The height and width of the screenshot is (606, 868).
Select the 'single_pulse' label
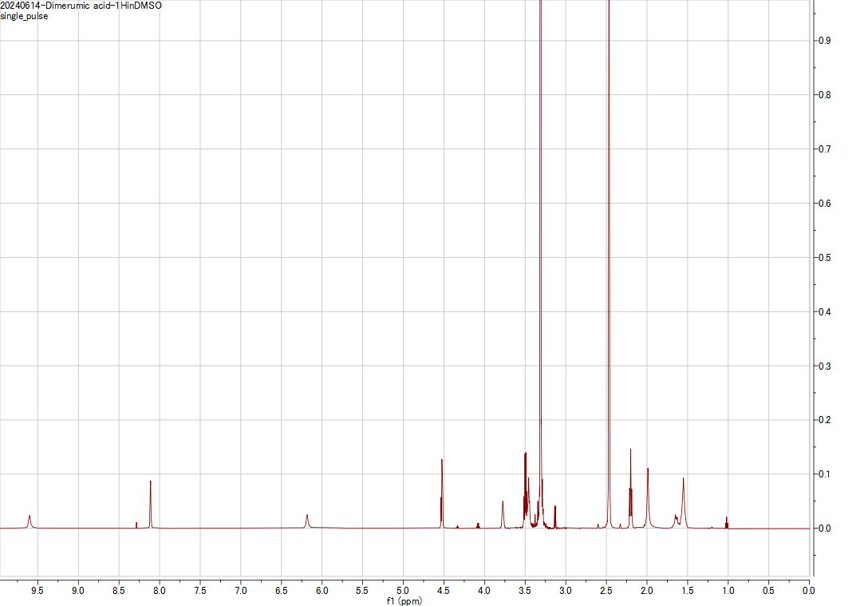23,15
